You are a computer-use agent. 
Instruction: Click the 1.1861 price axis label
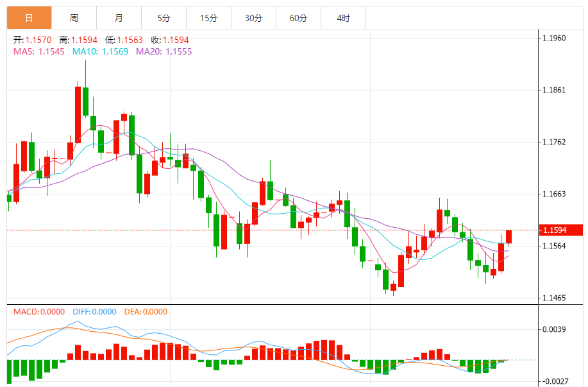[554, 90]
